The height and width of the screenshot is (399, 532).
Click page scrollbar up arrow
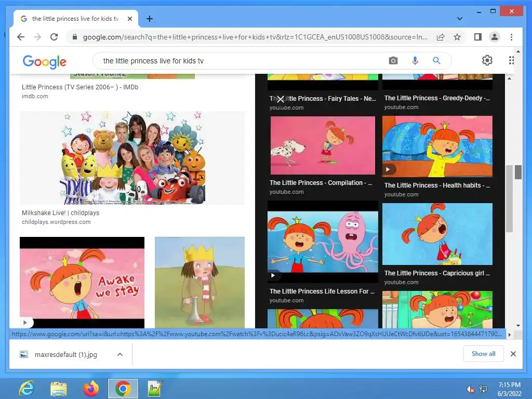click(x=518, y=51)
